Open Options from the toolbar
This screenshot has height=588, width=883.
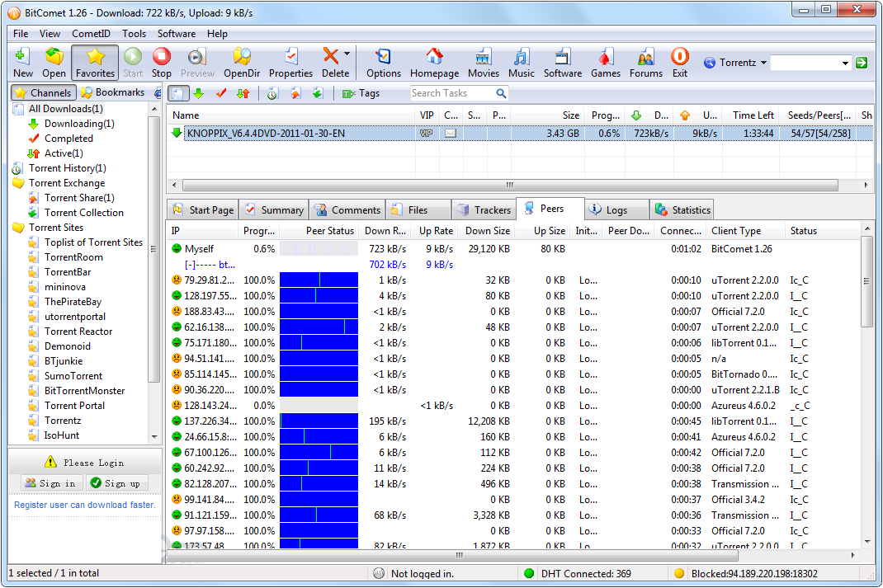pyautogui.click(x=384, y=62)
